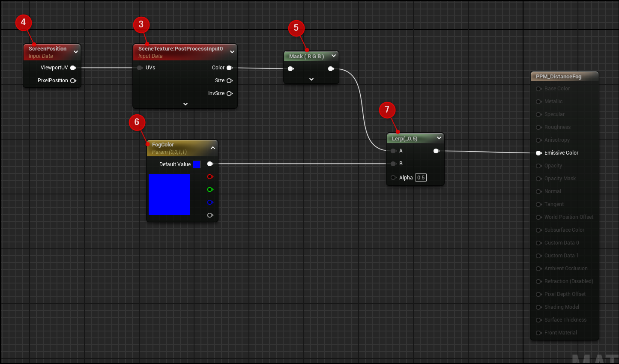Click the ViewportUV output pin
This screenshot has width=619, height=364.
73,68
